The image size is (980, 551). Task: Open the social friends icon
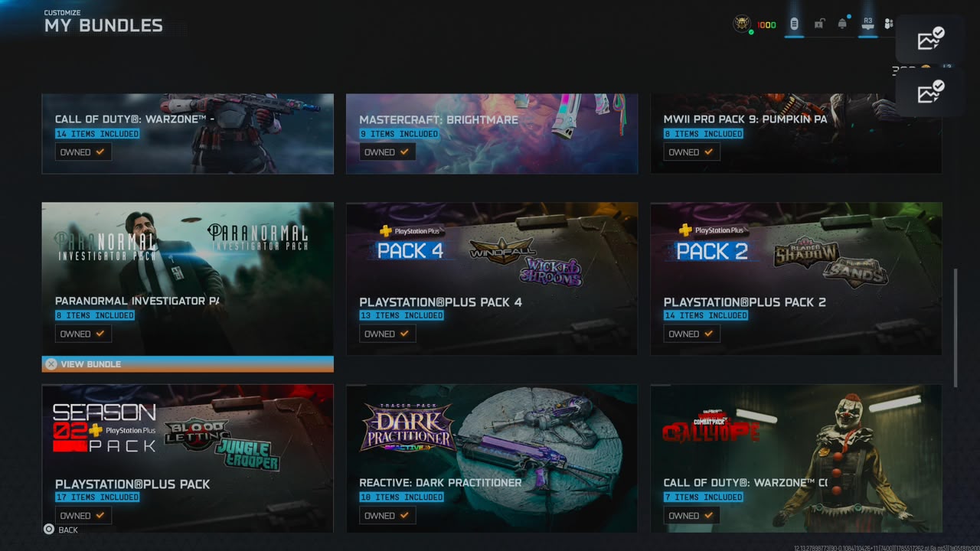click(889, 24)
